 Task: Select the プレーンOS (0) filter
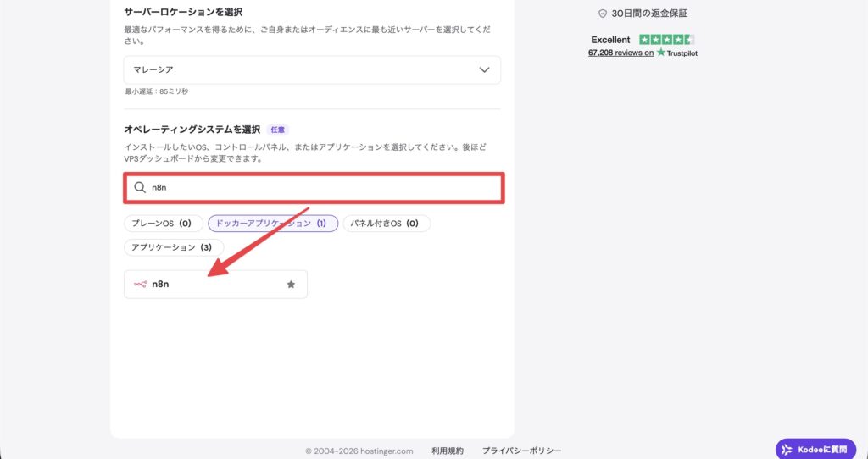[164, 224]
